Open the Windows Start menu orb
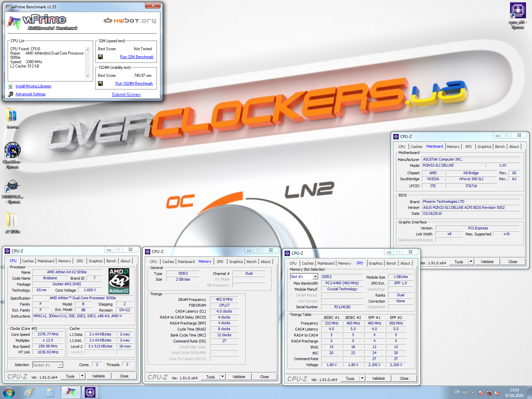Screen dimensions: 532x399 coord(8,392)
